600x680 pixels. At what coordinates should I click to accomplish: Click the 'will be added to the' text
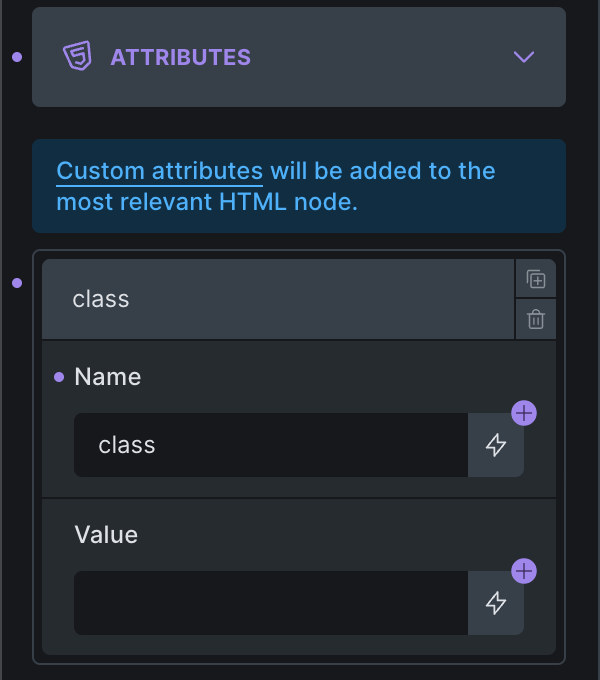point(383,171)
